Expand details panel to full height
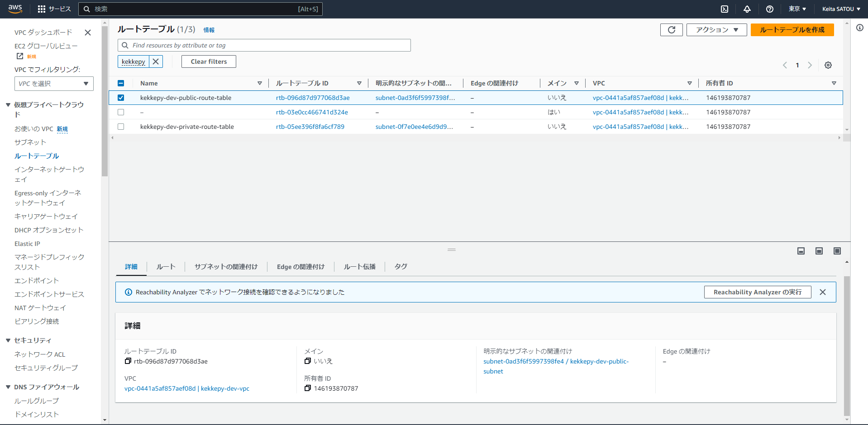 tap(837, 251)
